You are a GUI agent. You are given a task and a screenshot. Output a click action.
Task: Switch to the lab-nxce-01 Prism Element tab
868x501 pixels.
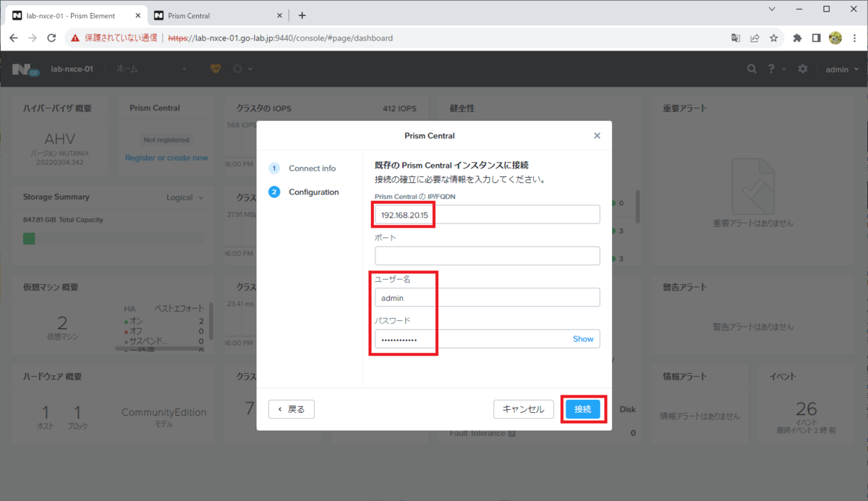[x=75, y=15]
